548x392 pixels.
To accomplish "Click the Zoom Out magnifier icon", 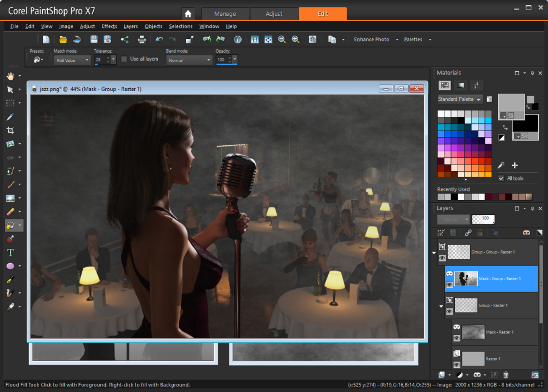I will [x=282, y=39].
